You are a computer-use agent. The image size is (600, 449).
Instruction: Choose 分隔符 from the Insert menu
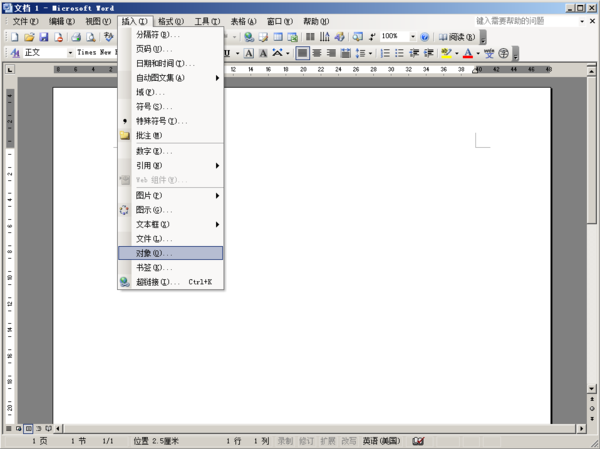(171, 34)
